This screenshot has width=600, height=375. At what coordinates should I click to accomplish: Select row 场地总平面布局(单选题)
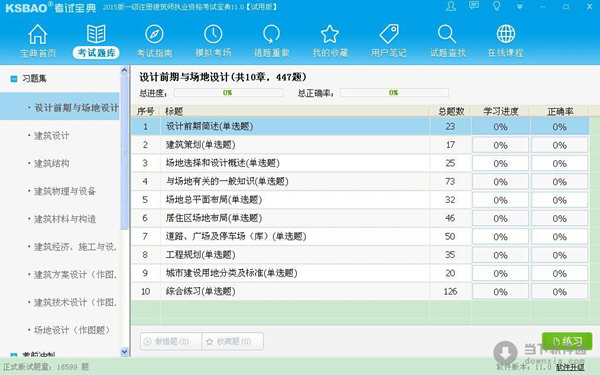[360, 200]
